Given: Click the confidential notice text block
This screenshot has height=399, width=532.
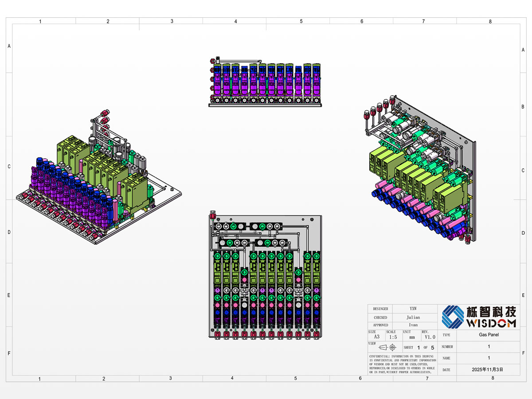Looking at the screenshot, I should (402, 364).
